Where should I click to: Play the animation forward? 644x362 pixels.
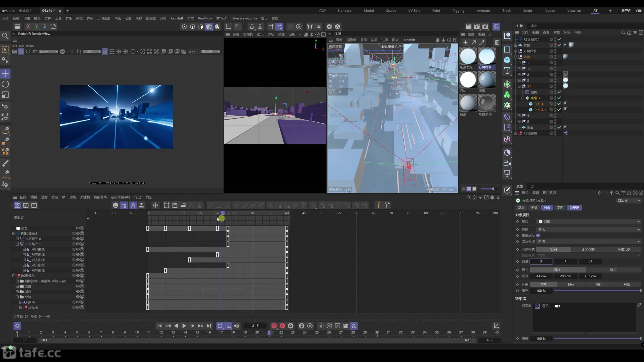click(184, 326)
